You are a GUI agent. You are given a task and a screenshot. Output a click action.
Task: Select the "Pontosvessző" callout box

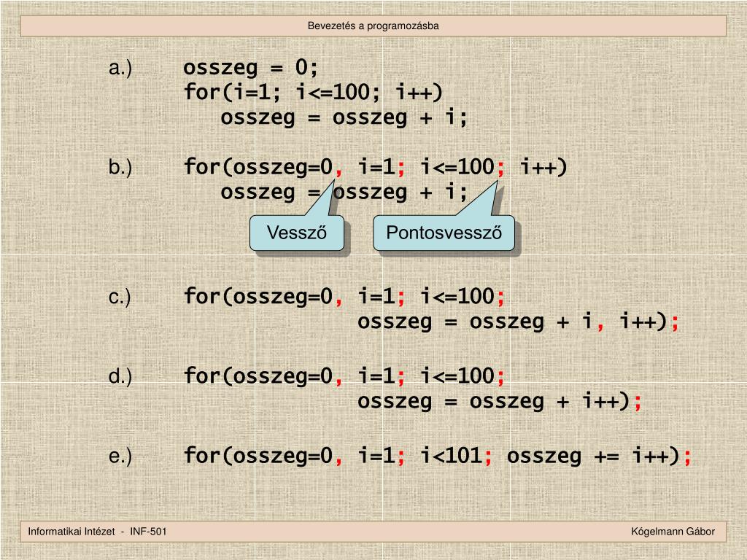444,233
